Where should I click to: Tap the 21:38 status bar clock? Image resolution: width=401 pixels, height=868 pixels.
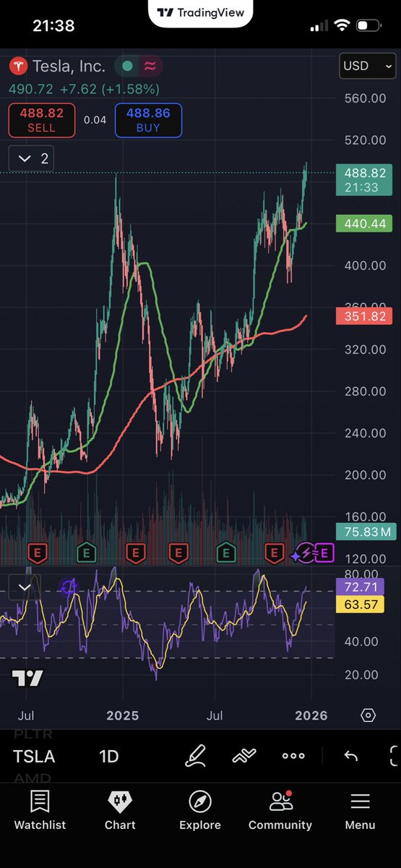point(53,26)
